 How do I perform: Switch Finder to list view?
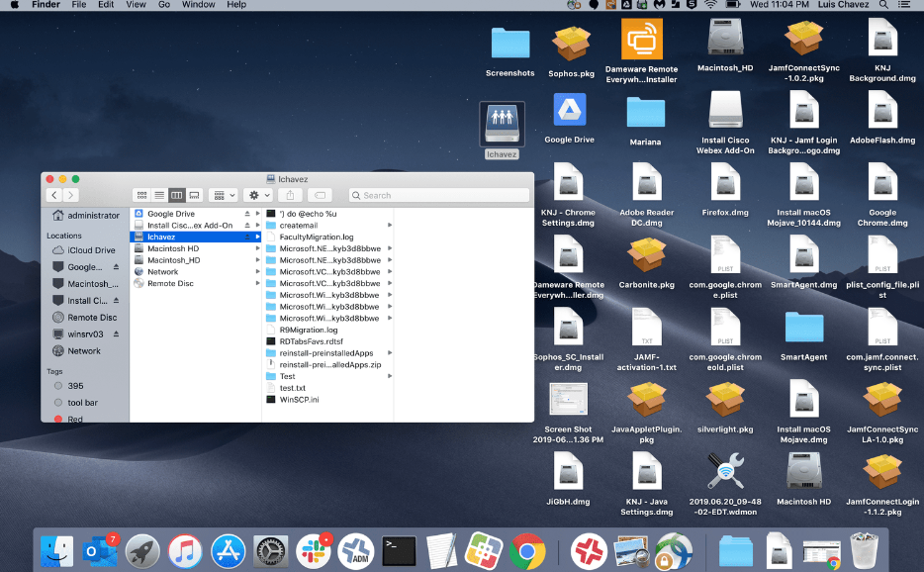[159, 195]
